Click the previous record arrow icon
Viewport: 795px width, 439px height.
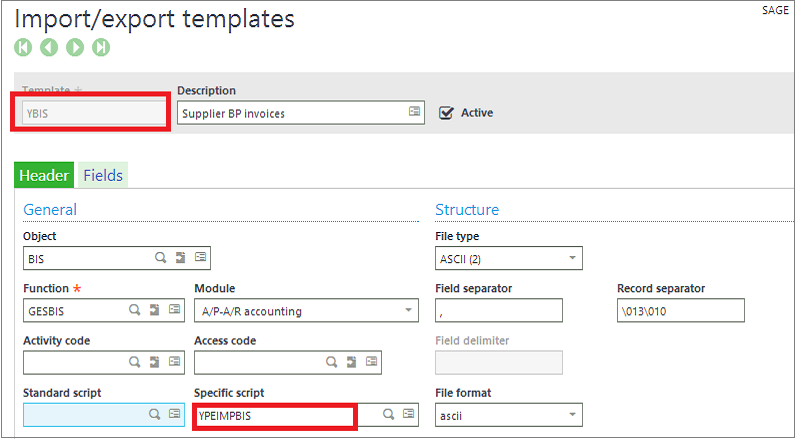pos(48,47)
